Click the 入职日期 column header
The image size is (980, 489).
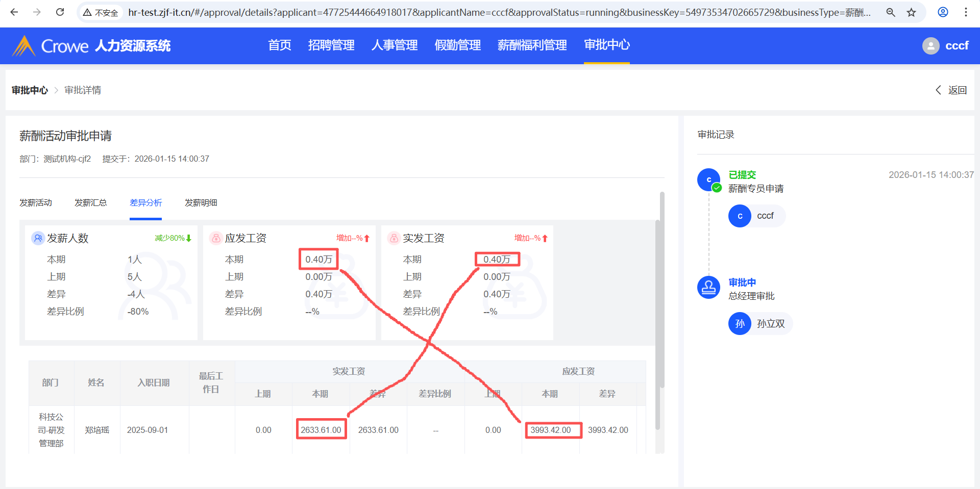(x=154, y=383)
